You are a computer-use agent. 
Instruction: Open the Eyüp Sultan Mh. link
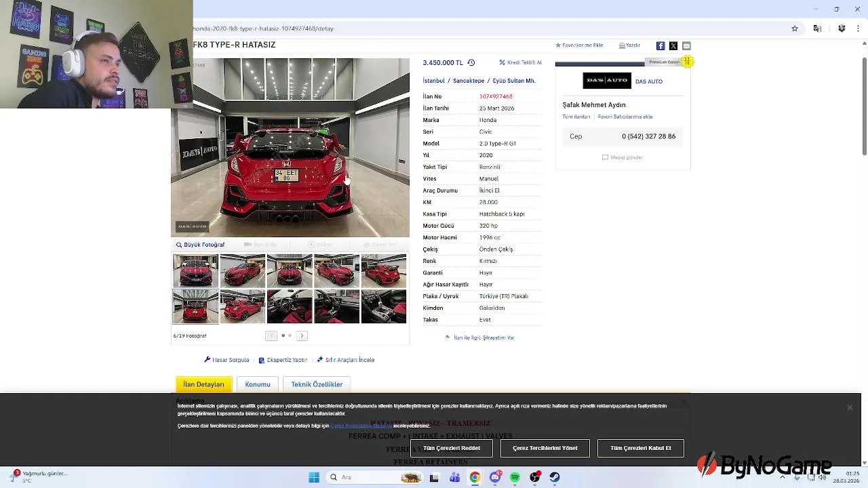click(x=514, y=81)
